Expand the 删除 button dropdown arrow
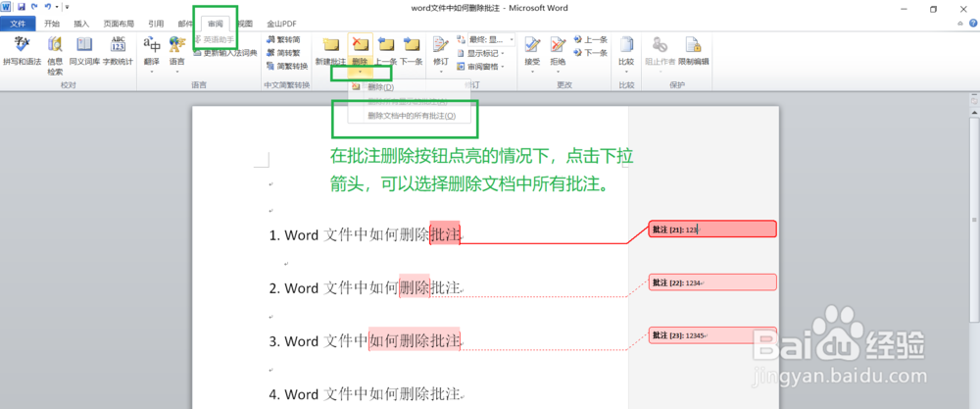The image size is (980, 409). 360,72
